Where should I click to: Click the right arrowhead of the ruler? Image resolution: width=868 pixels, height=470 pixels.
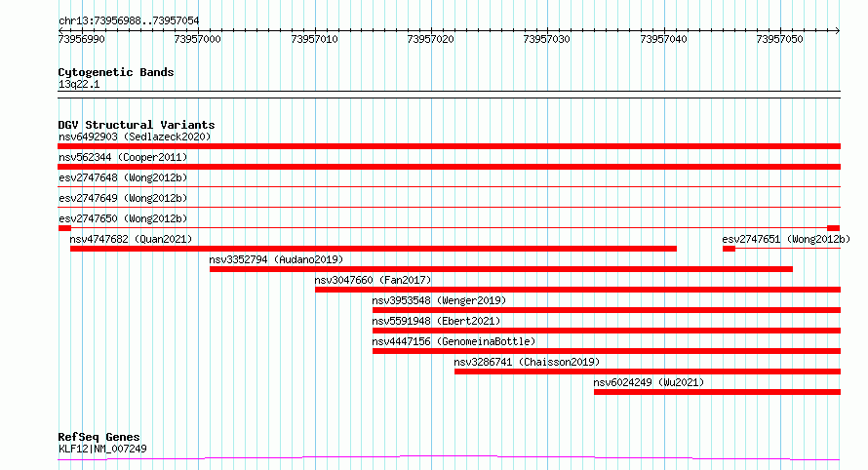click(x=838, y=30)
